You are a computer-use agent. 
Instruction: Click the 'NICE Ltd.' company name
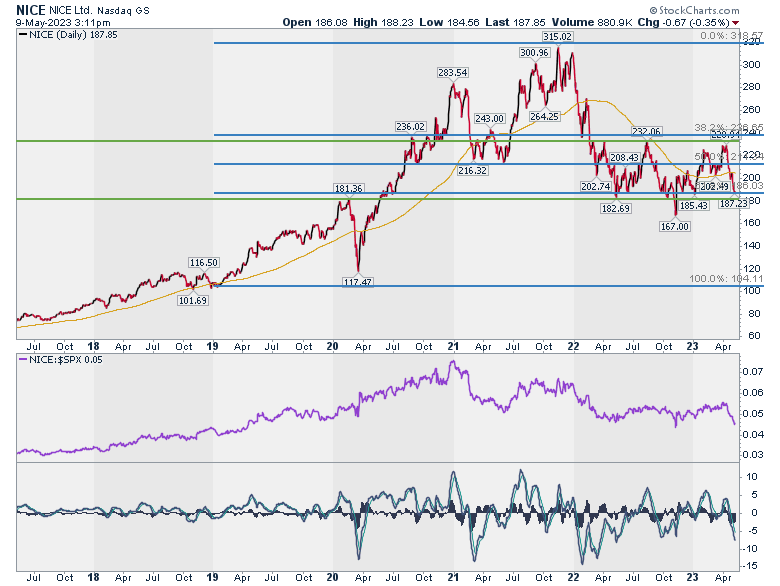coord(70,10)
